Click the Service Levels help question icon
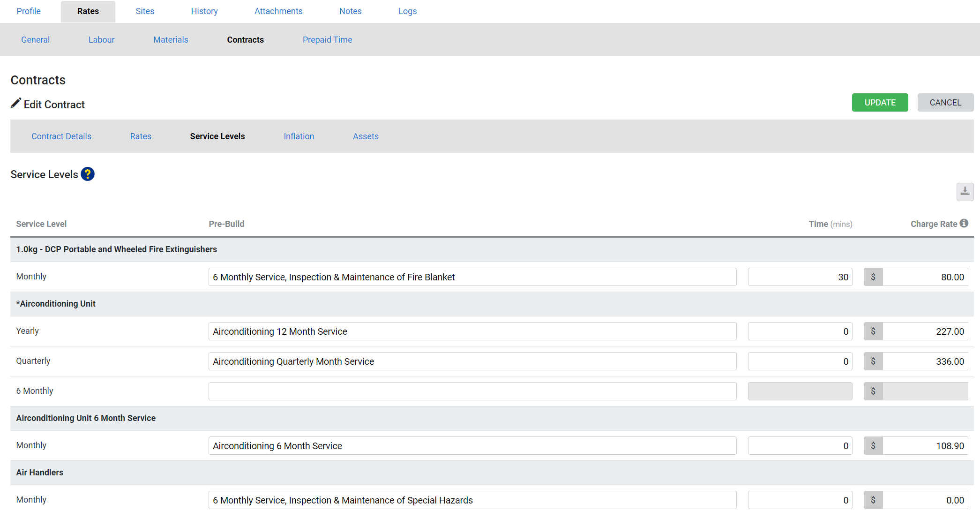 point(88,174)
